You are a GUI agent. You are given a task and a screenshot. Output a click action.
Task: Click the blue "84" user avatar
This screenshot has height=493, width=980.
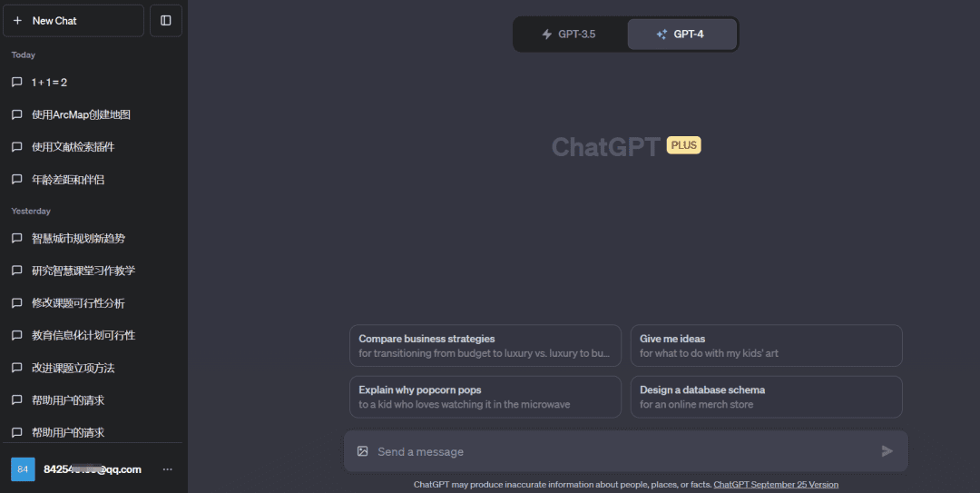click(x=23, y=469)
